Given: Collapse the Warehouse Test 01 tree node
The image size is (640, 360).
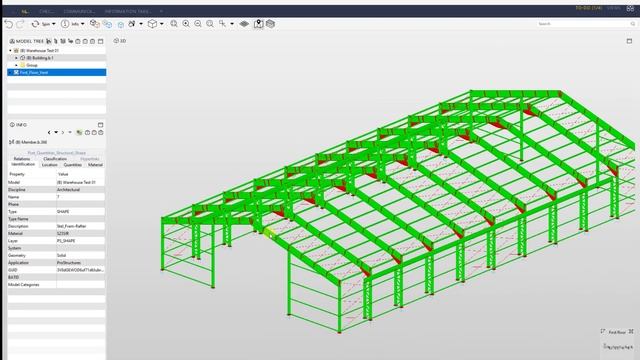Looking at the screenshot, I should (10, 51).
